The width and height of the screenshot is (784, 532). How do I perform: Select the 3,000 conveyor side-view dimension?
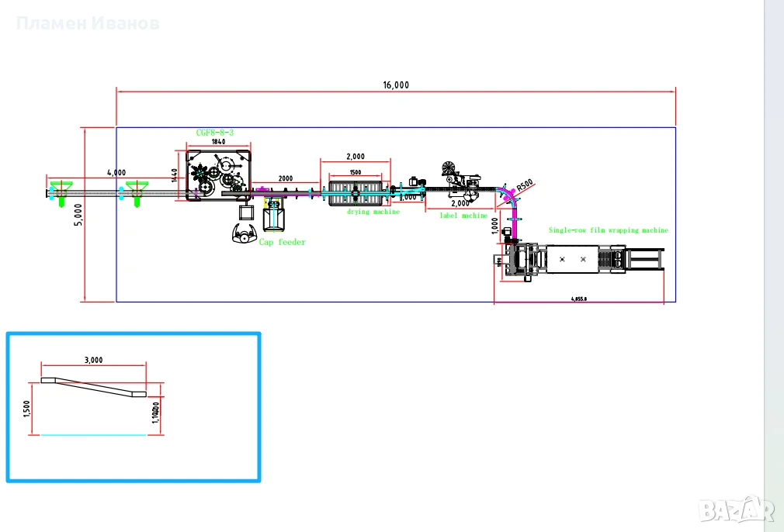pos(93,360)
